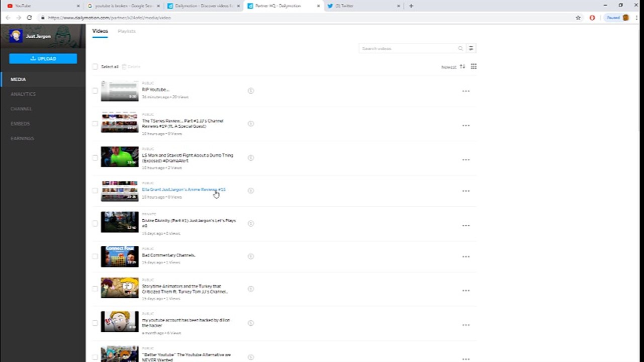This screenshot has width=644, height=362.
Task: Check the Anime Reviews #15 video checkbox
Action: [95, 191]
